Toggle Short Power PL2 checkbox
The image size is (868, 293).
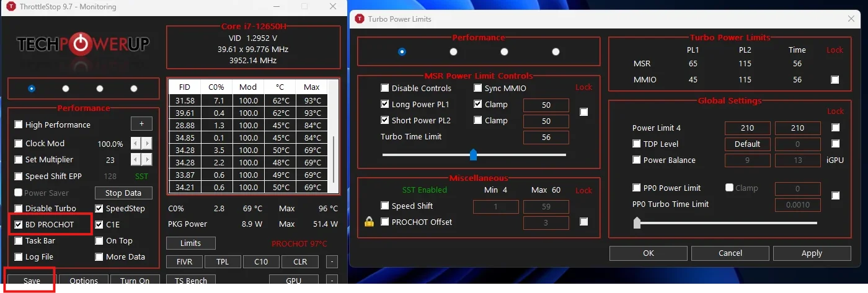(x=385, y=120)
